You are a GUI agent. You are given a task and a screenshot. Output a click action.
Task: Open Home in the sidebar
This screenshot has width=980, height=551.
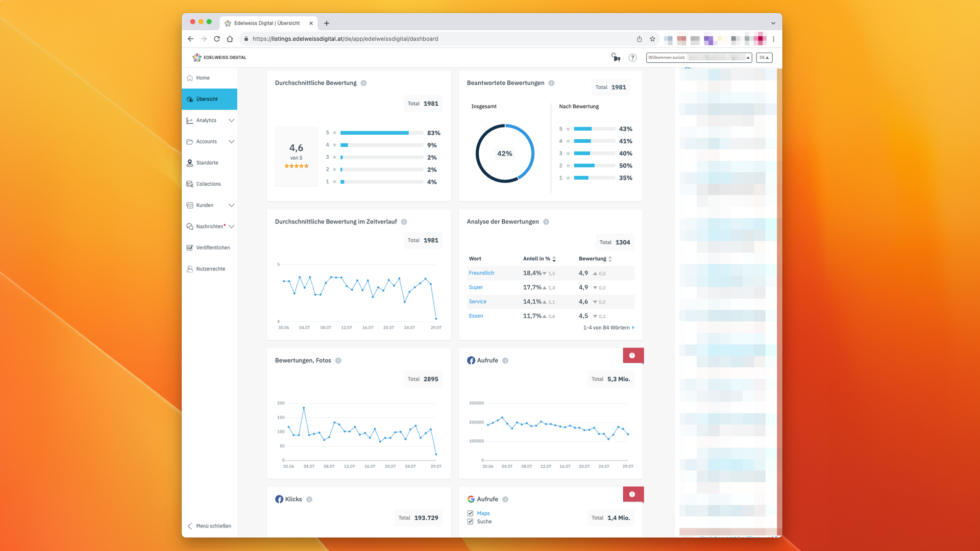coord(209,78)
